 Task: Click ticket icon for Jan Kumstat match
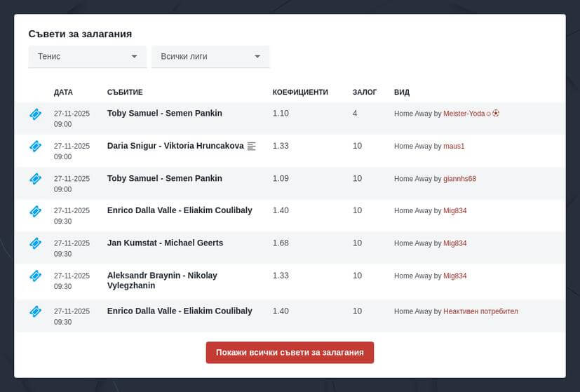[35, 243]
